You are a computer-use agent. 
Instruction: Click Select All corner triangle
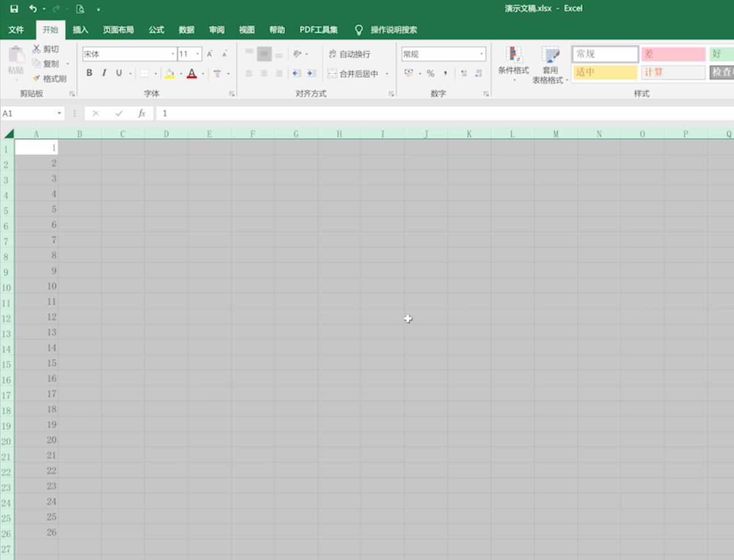(8, 134)
